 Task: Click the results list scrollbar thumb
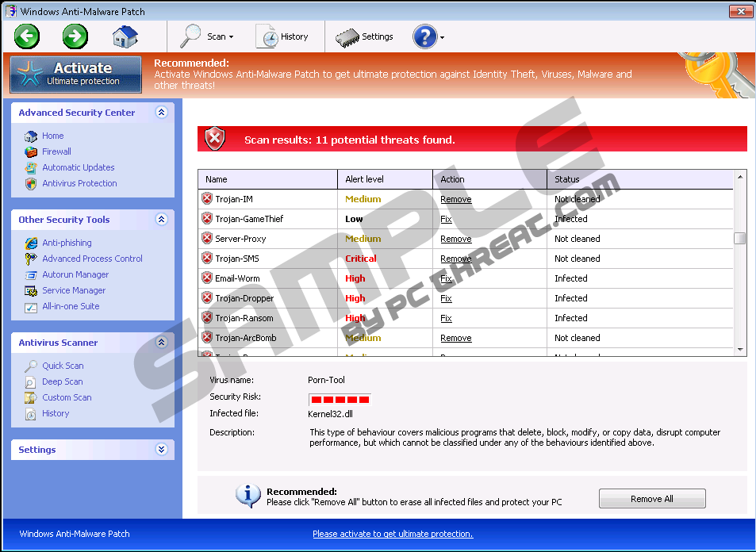pyautogui.click(x=740, y=238)
